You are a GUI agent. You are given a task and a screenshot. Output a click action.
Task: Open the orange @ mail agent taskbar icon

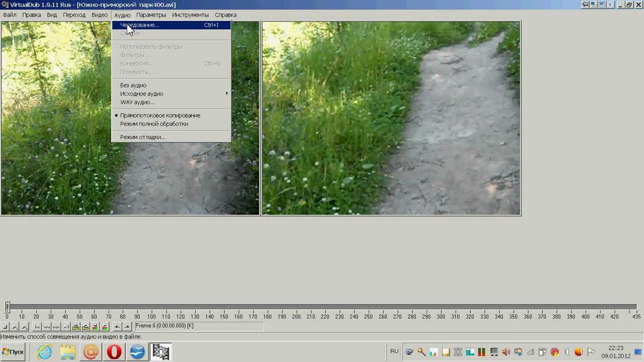[x=91, y=352]
